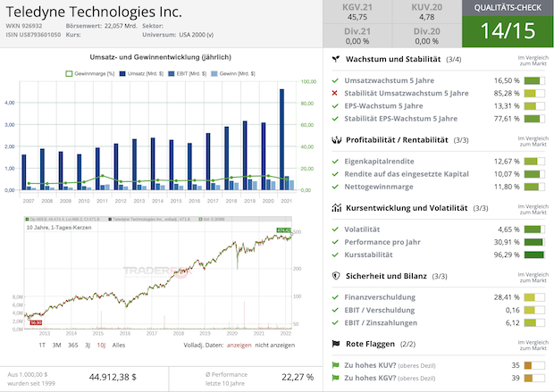Screen dimensions: 554x392
Task: Click the green check beside Kursstabilität
Action: point(335,255)
